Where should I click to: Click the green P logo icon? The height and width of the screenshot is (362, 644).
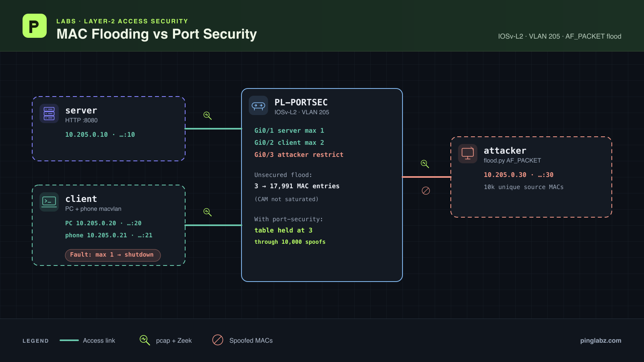35,26
